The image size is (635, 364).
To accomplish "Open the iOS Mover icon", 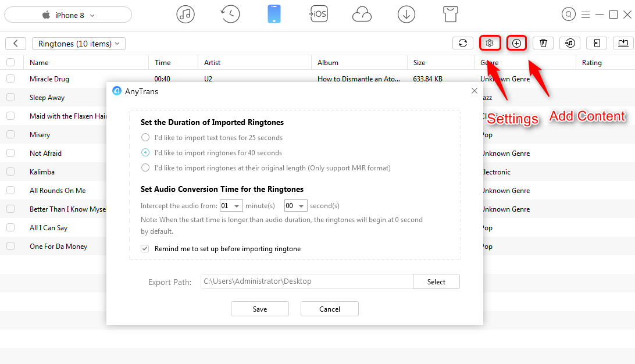I will point(318,15).
